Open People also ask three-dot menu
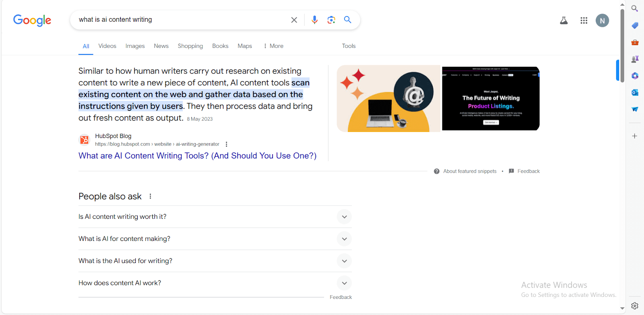This screenshot has width=644, height=315. coord(150,196)
